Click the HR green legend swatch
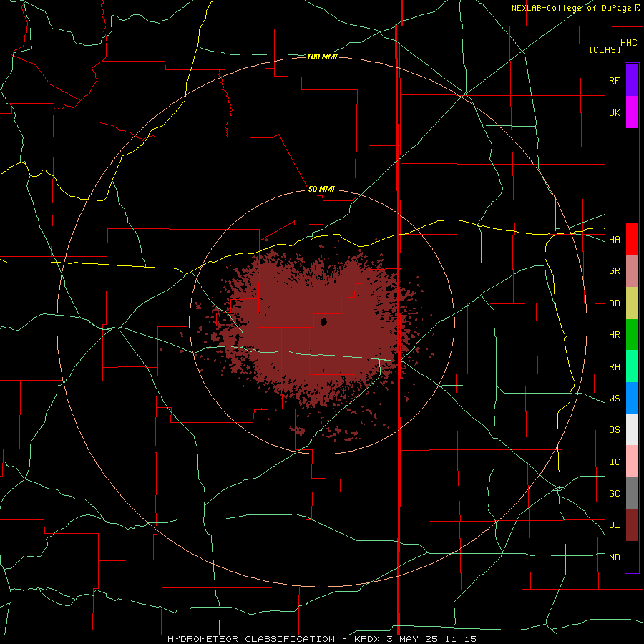Image resolution: width=644 pixels, height=644 pixels. click(632, 335)
